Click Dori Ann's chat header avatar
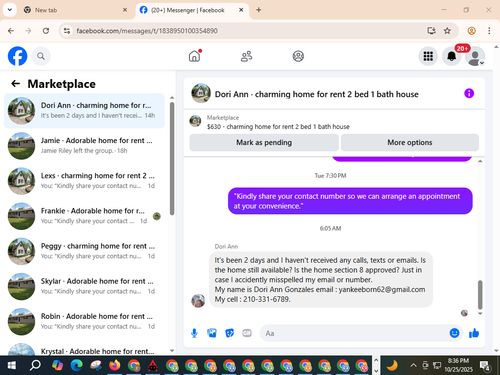 tap(201, 93)
